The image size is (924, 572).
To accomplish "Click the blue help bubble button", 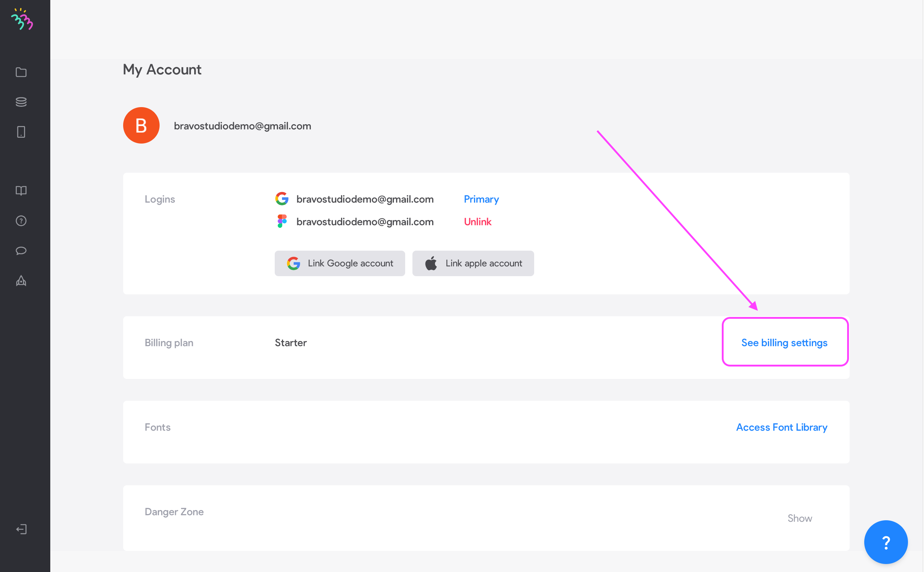I will 885,542.
